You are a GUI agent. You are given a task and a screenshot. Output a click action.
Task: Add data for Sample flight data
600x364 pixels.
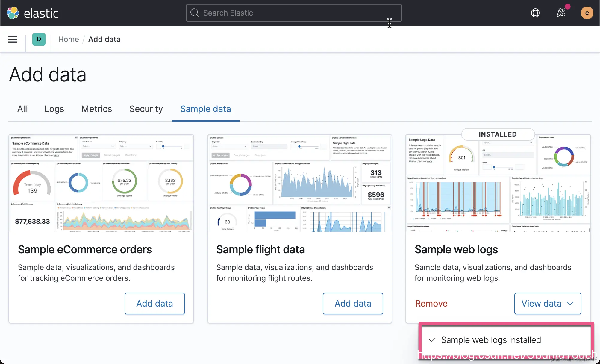point(353,304)
